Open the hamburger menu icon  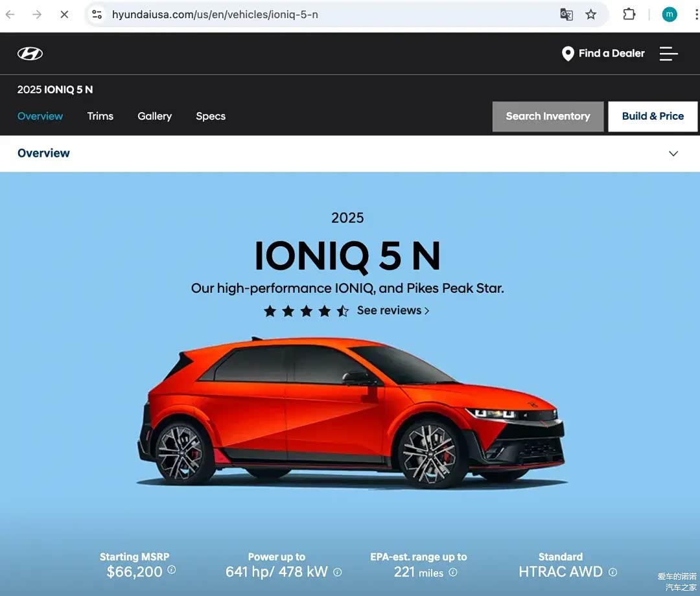(x=668, y=54)
